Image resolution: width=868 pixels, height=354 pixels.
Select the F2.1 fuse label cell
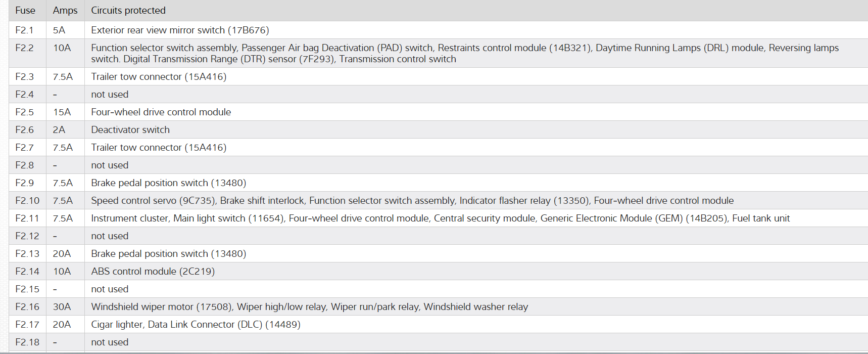[x=24, y=30]
